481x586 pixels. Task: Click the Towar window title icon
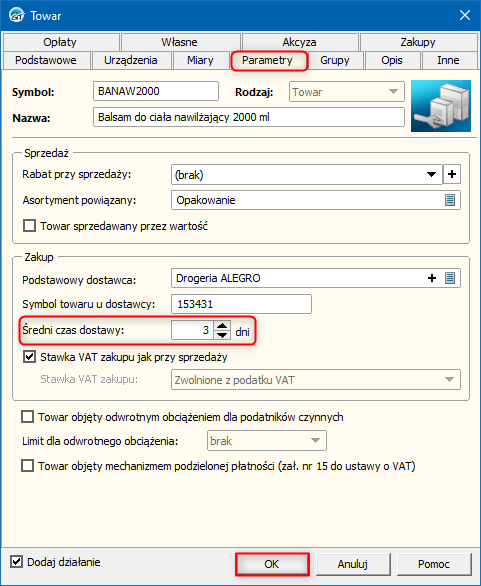coord(16,16)
